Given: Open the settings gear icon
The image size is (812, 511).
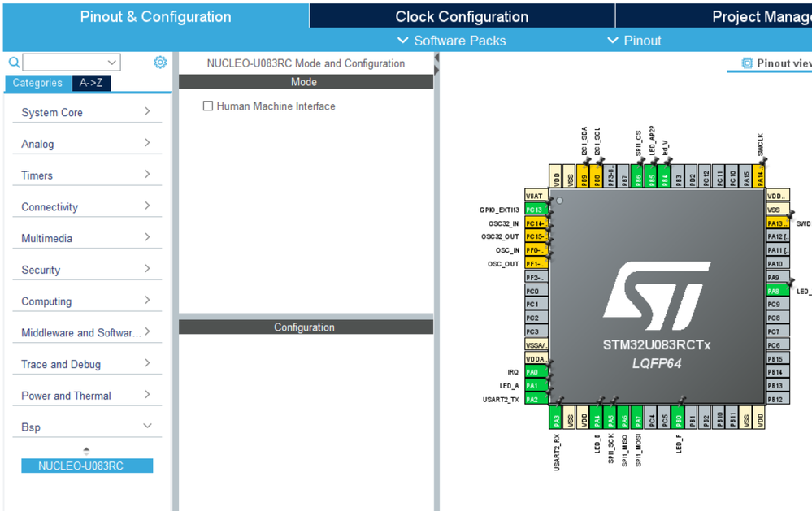Looking at the screenshot, I should (x=160, y=63).
